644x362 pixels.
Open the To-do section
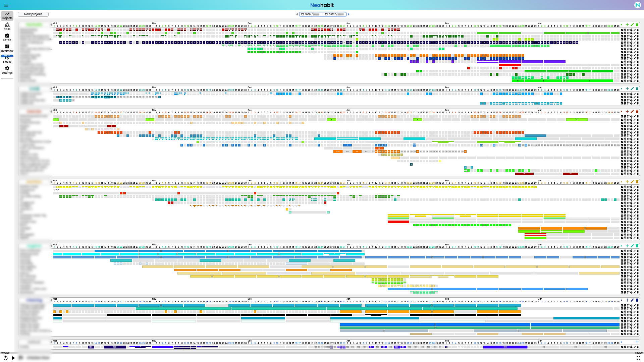(7, 38)
